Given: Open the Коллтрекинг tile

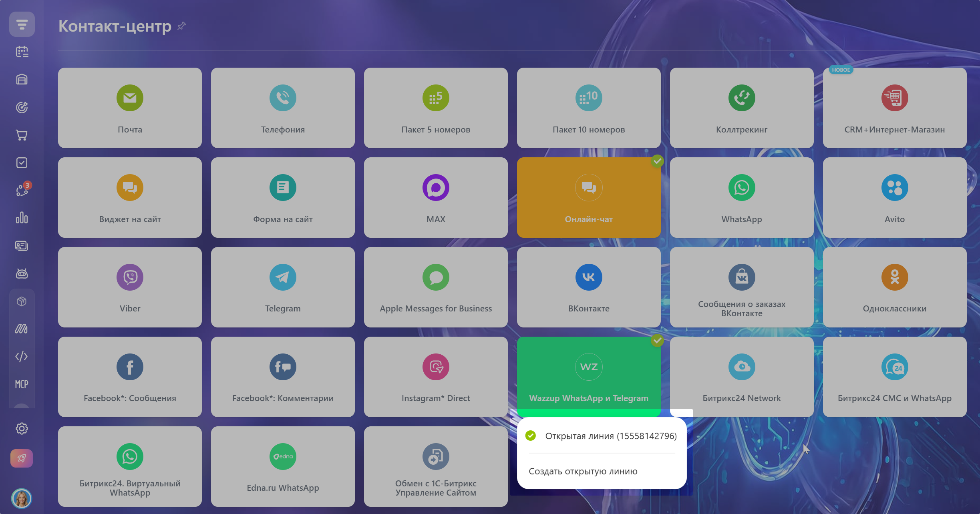Looking at the screenshot, I should pyautogui.click(x=742, y=108).
